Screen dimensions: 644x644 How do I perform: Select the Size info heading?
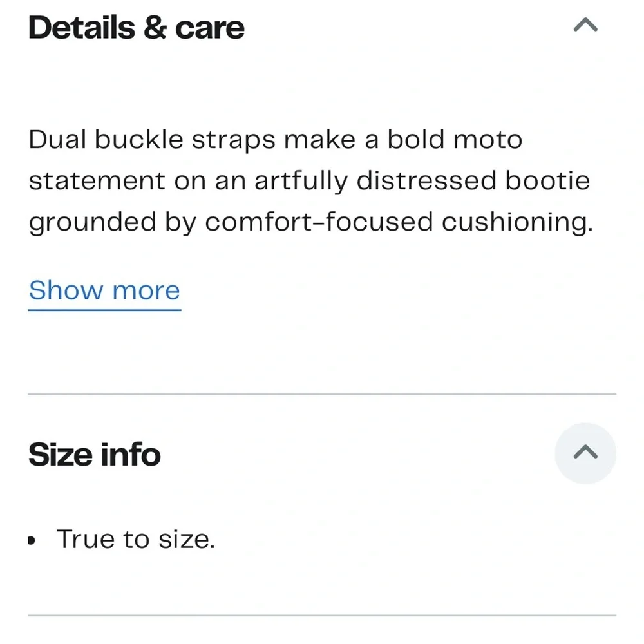(x=95, y=455)
